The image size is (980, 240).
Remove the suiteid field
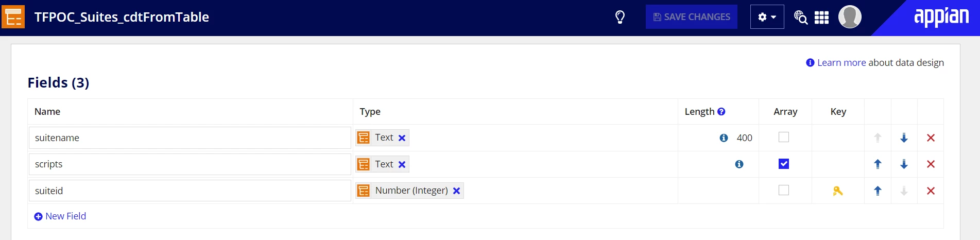point(931,191)
